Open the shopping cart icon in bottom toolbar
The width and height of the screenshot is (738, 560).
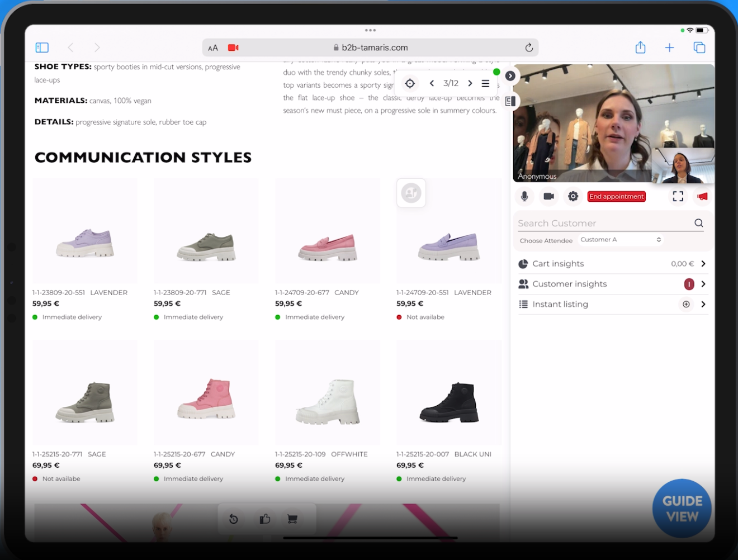click(292, 519)
